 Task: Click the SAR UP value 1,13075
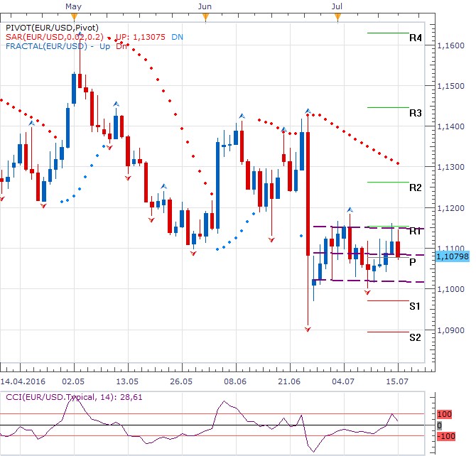tap(149, 37)
